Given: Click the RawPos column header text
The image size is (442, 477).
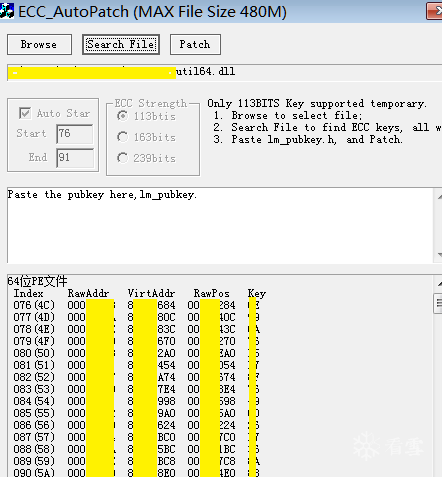Looking at the screenshot, I should click(x=212, y=294).
